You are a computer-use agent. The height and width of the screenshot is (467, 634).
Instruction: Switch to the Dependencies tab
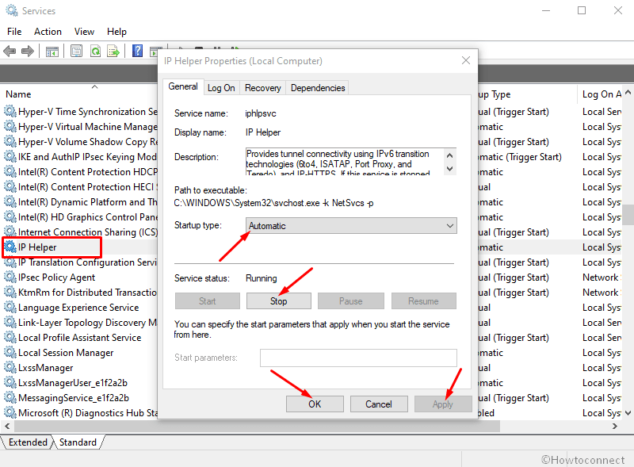pos(318,88)
